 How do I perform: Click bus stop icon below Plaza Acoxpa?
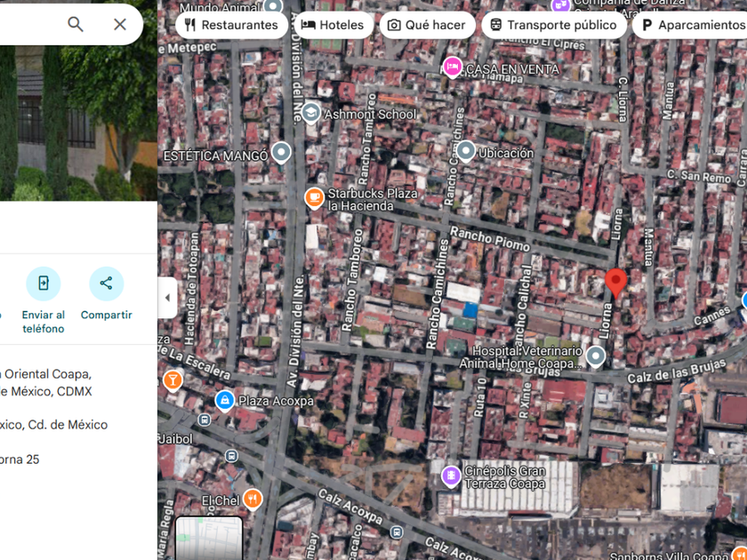(x=205, y=420)
